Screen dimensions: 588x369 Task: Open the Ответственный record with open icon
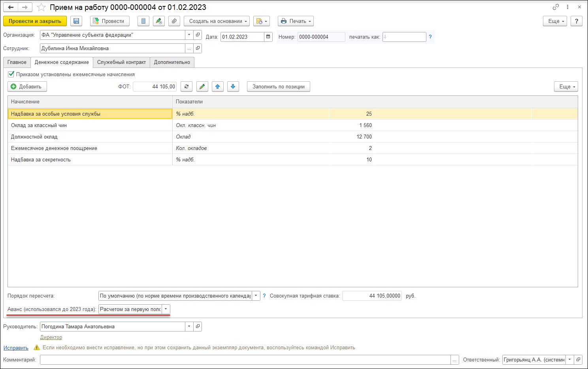click(x=579, y=360)
